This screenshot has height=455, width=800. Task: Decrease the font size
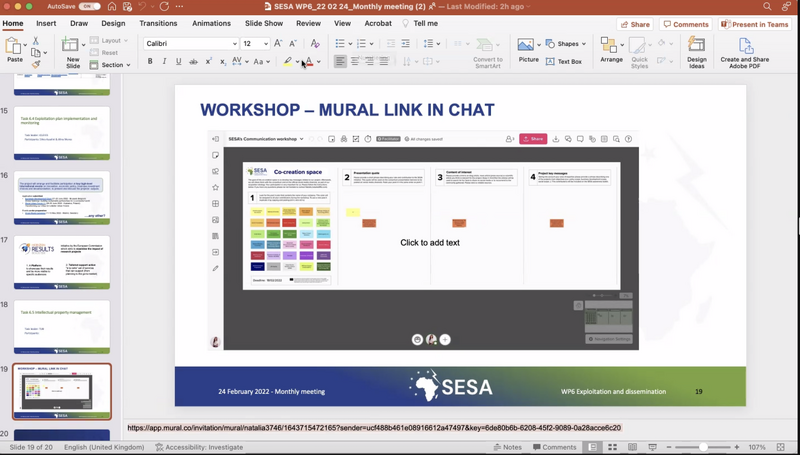click(x=293, y=43)
